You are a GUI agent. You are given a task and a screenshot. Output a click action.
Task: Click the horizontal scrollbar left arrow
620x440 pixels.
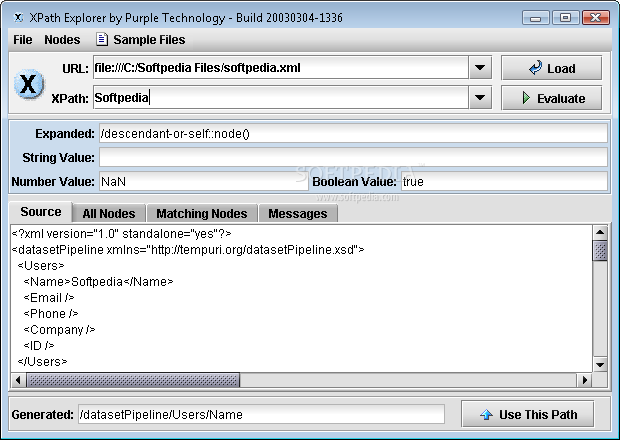pos(18,380)
